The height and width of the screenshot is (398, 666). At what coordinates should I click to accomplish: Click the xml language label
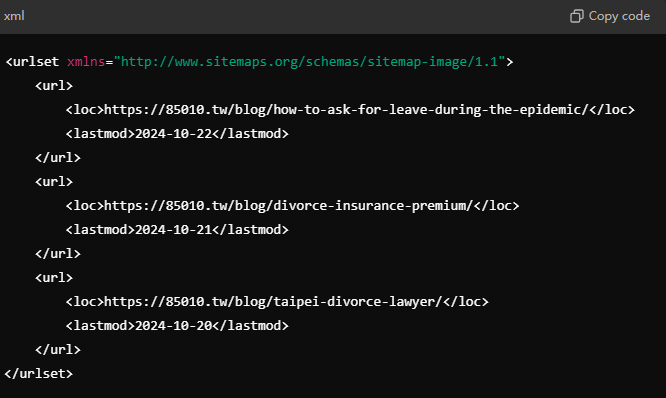pos(14,16)
